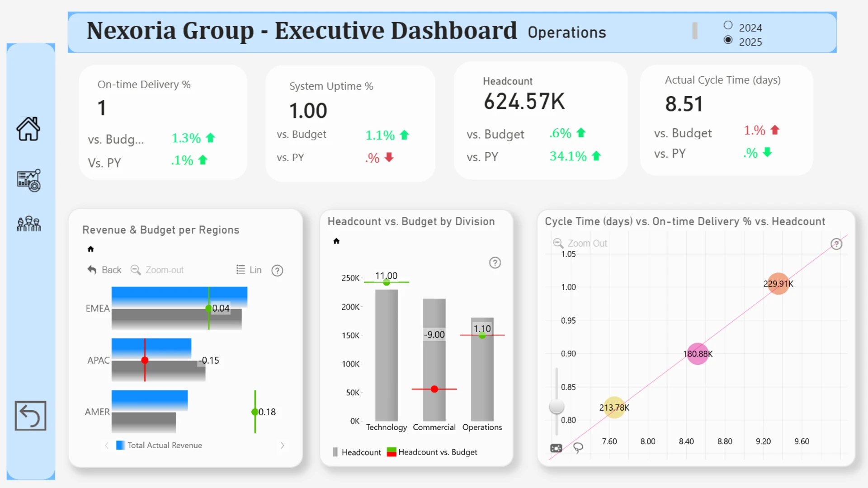Open the Home page from sidebar

[x=28, y=129]
